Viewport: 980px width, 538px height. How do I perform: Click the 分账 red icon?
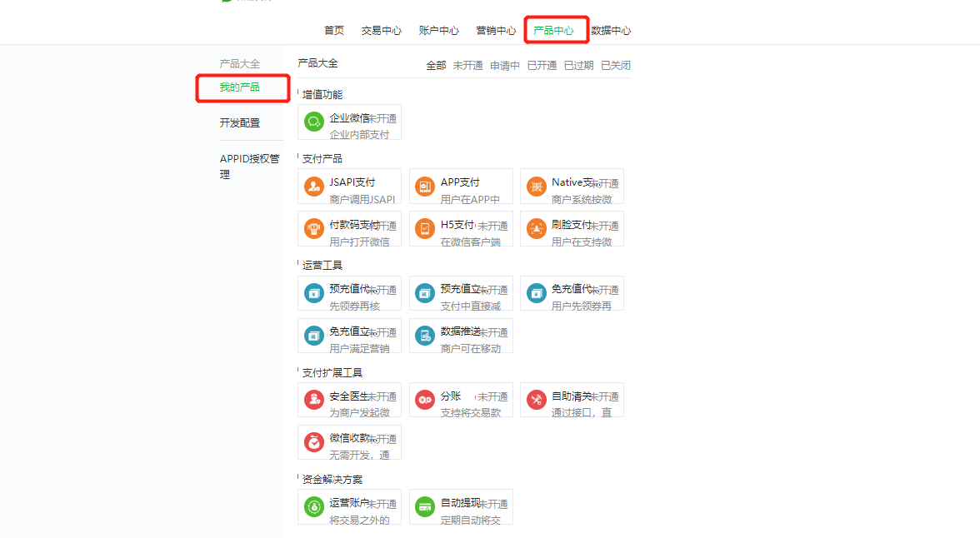425,399
